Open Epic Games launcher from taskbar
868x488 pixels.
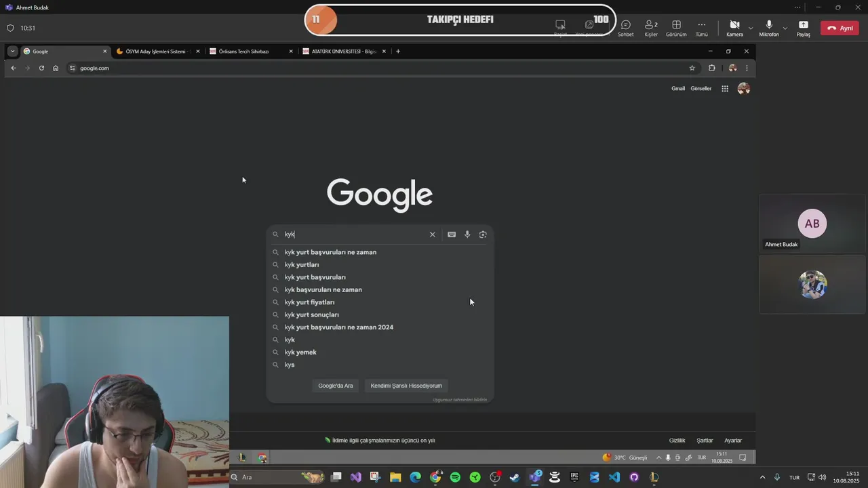click(574, 477)
